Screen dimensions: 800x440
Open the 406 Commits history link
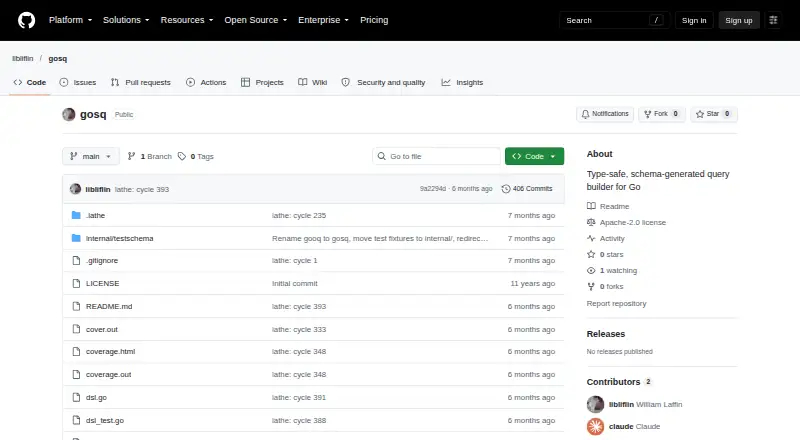point(527,189)
